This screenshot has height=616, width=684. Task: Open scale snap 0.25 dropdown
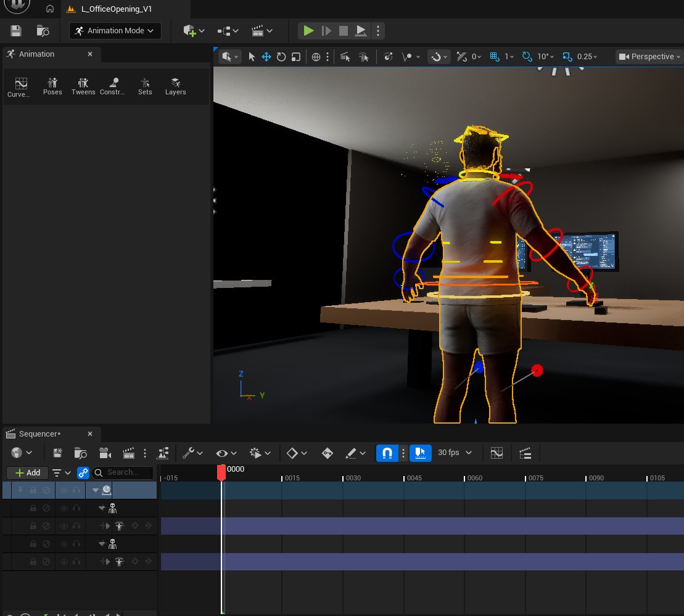587,57
